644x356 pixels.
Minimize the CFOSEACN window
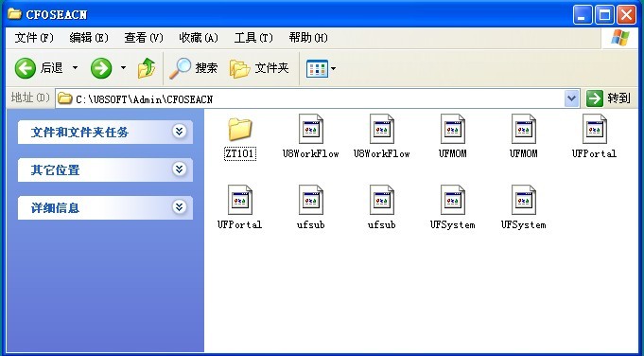coord(583,15)
